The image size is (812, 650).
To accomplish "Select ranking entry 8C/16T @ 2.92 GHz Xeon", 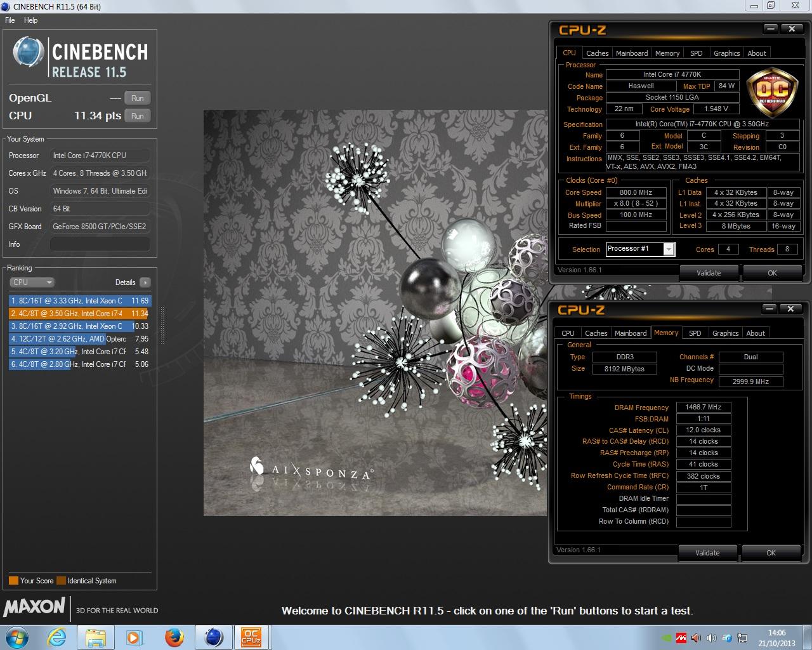I will pos(79,326).
